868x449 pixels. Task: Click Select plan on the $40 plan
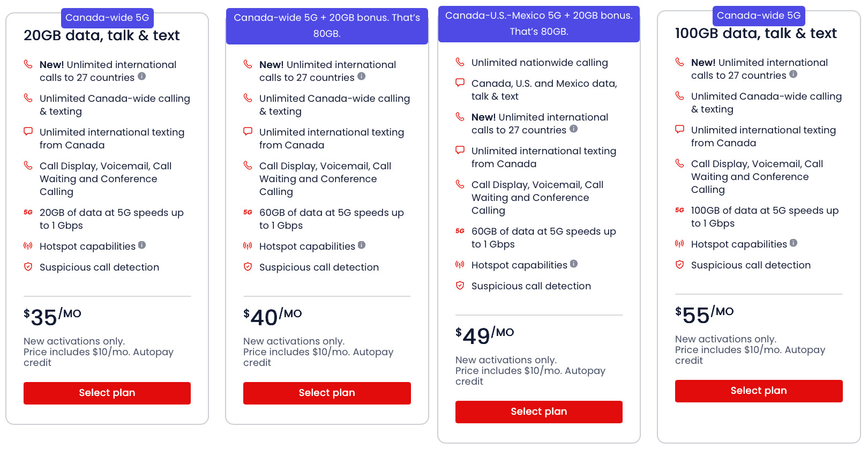327,393
